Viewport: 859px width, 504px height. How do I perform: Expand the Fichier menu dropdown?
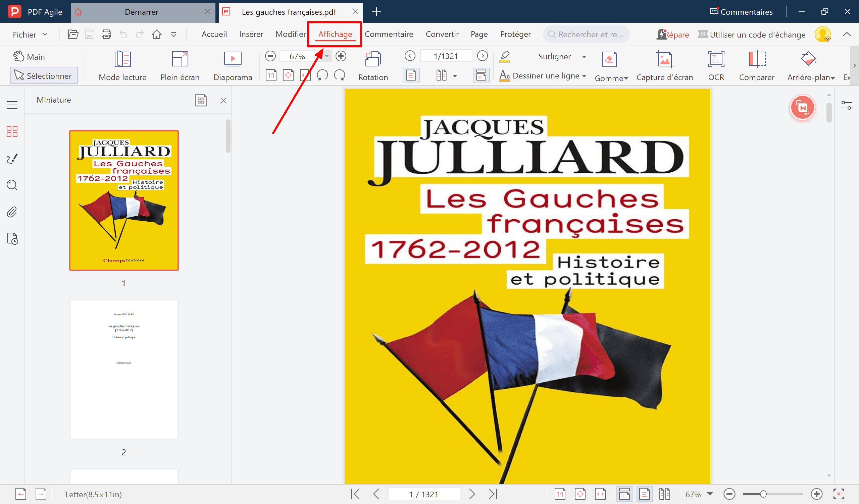tap(30, 35)
